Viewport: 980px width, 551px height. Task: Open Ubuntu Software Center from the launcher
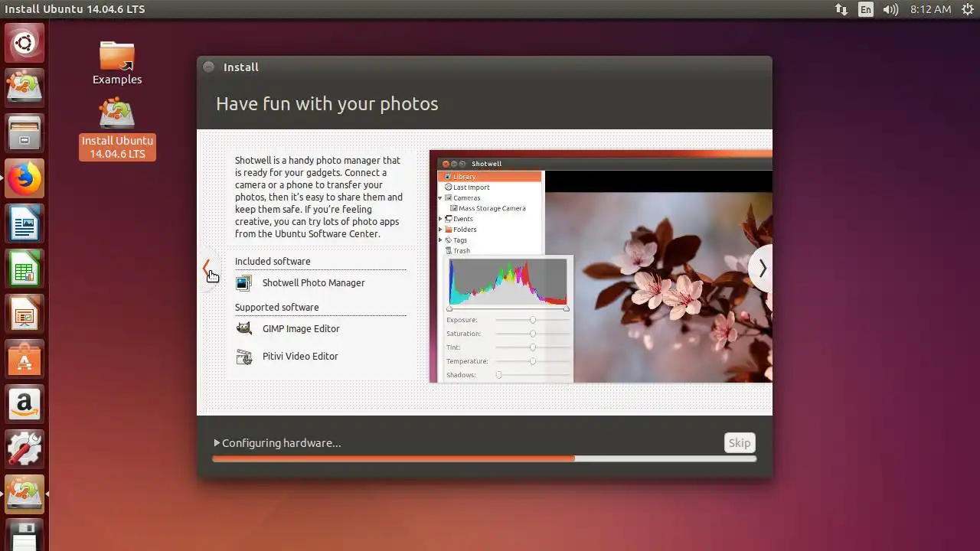(x=24, y=359)
